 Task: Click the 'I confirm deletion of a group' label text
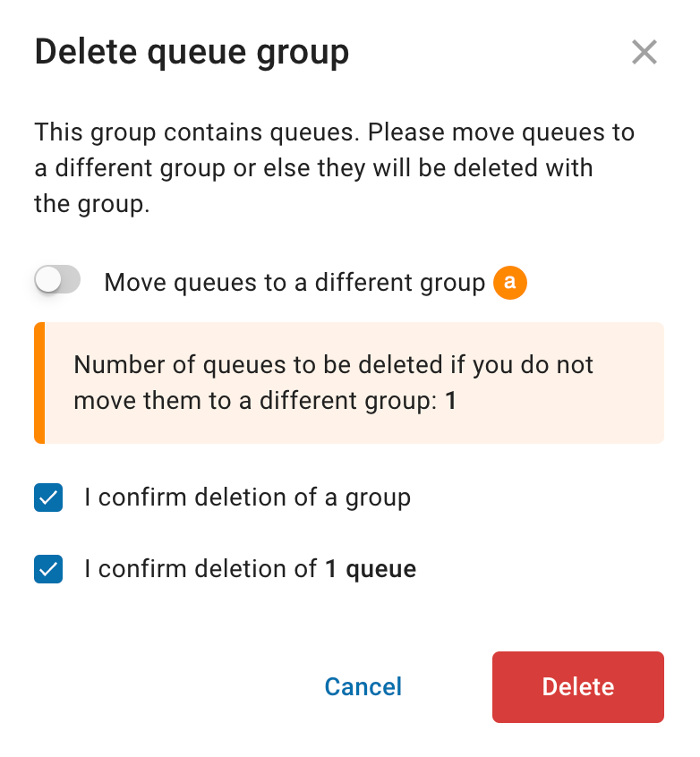[247, 498]
